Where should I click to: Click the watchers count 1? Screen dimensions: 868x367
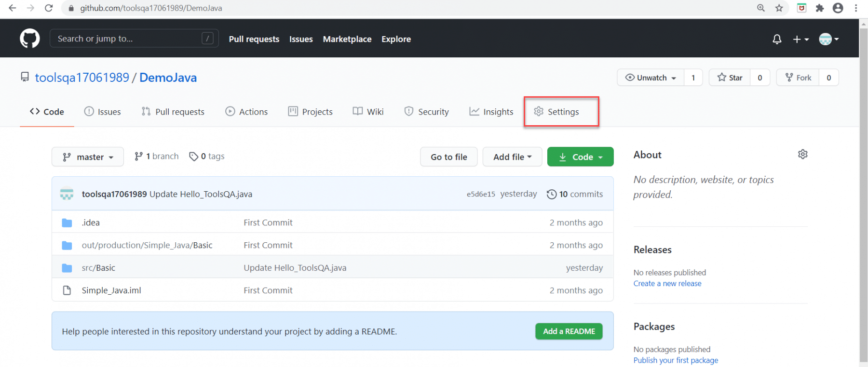693,78
